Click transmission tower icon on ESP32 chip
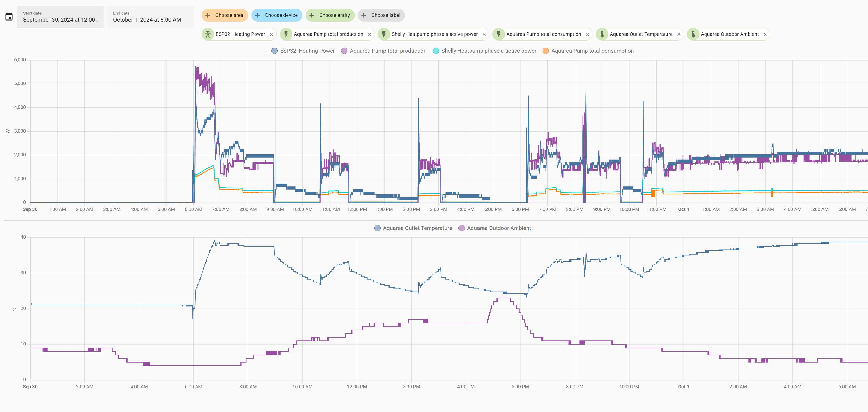Viewport: 868px width, 412px height. (208, 34)
